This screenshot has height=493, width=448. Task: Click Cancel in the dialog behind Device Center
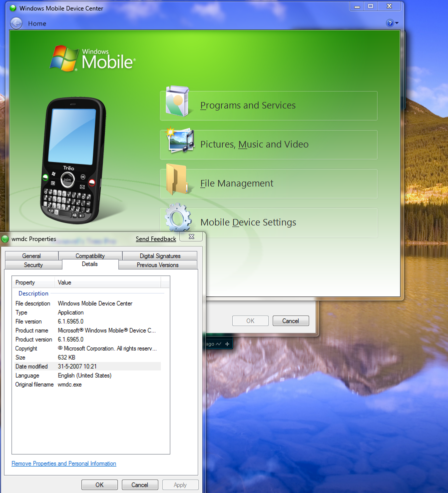click(291, 320)
